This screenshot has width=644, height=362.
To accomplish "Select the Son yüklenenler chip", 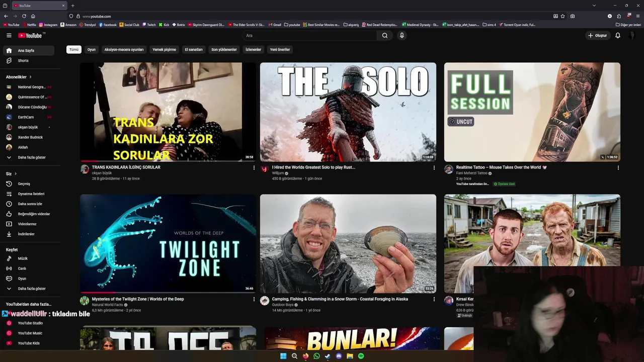I will [224, 49].
